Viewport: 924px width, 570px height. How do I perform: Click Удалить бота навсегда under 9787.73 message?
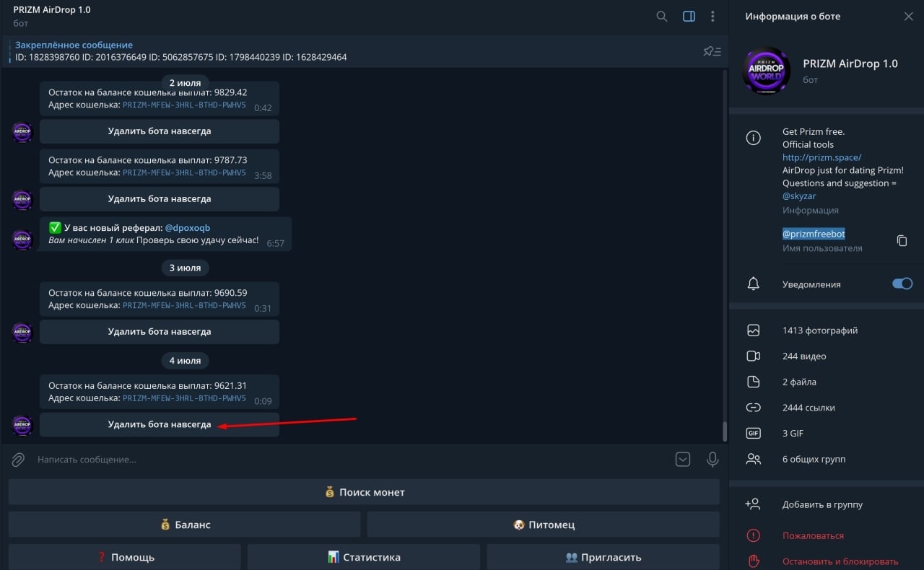[160, 198]
